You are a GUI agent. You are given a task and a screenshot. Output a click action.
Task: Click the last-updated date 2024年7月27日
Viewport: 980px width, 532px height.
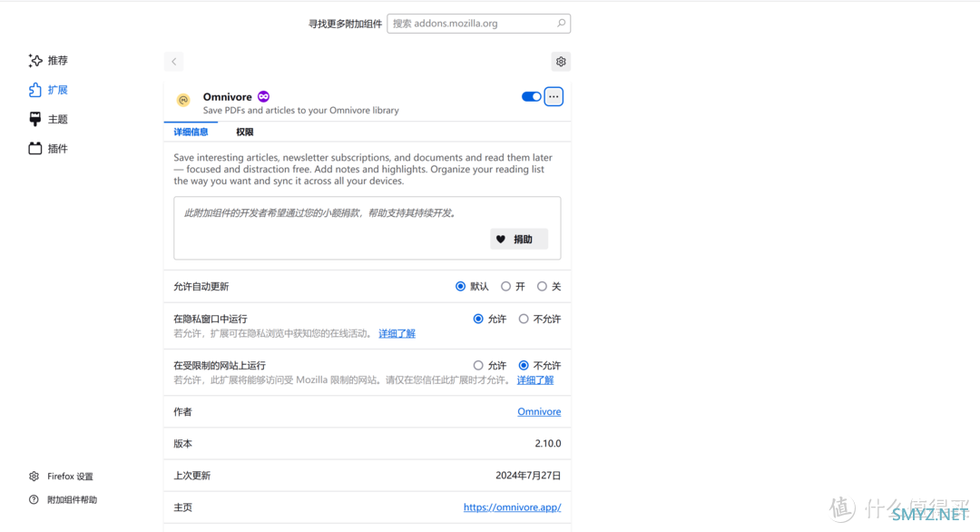[x=528, y=475]
